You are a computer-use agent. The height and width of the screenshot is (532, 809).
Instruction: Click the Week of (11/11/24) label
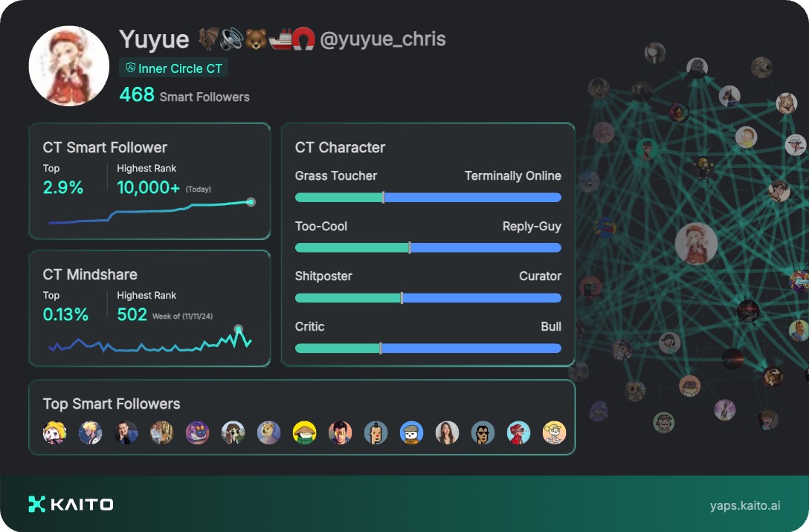coord(183,316)
